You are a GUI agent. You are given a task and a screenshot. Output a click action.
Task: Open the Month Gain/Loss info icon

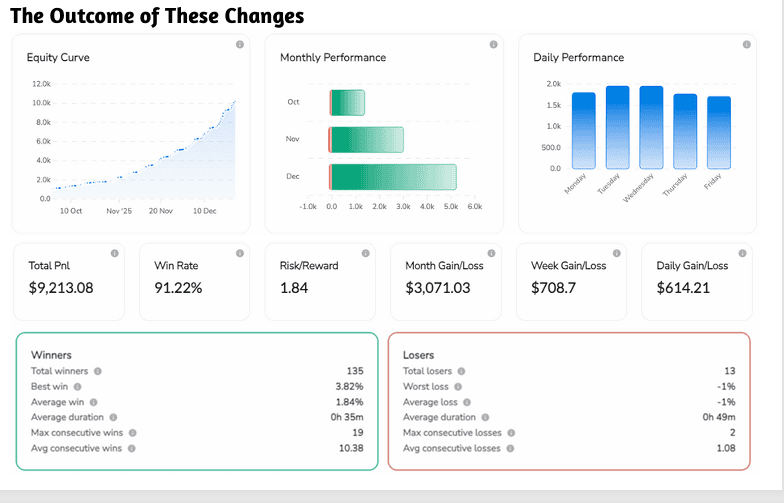(492, 254)
